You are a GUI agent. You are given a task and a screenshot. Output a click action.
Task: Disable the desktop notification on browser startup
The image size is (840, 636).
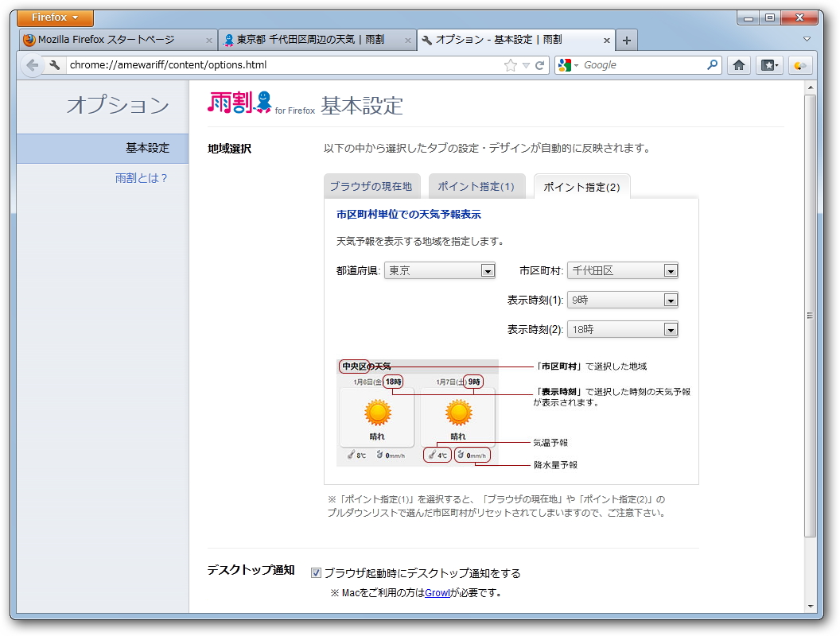[x=317, y=572]
